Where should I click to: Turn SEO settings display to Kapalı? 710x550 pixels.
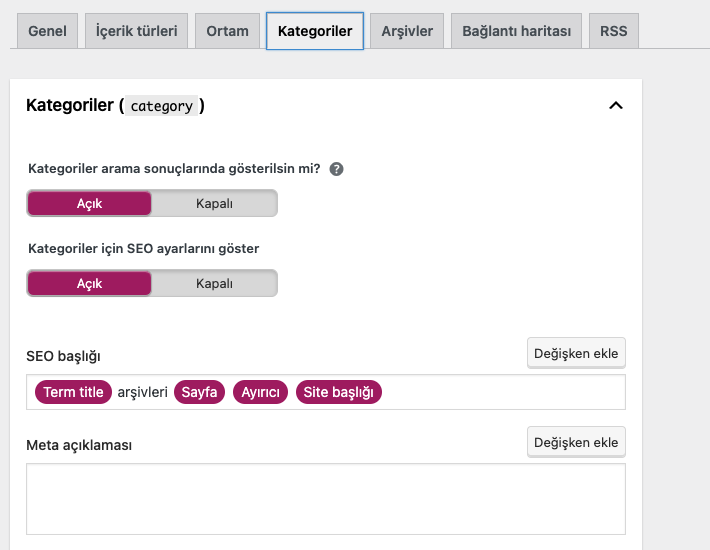214,283
